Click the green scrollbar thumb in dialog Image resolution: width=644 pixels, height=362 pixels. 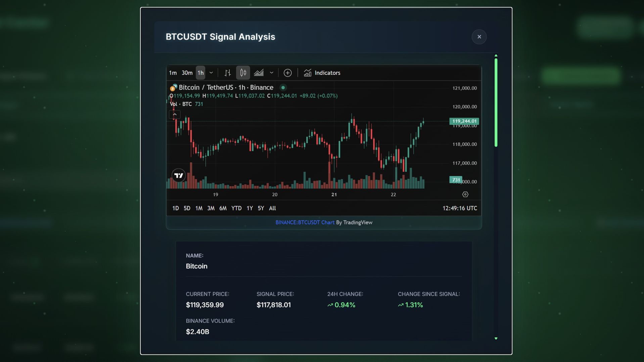[x=496, y=102]
